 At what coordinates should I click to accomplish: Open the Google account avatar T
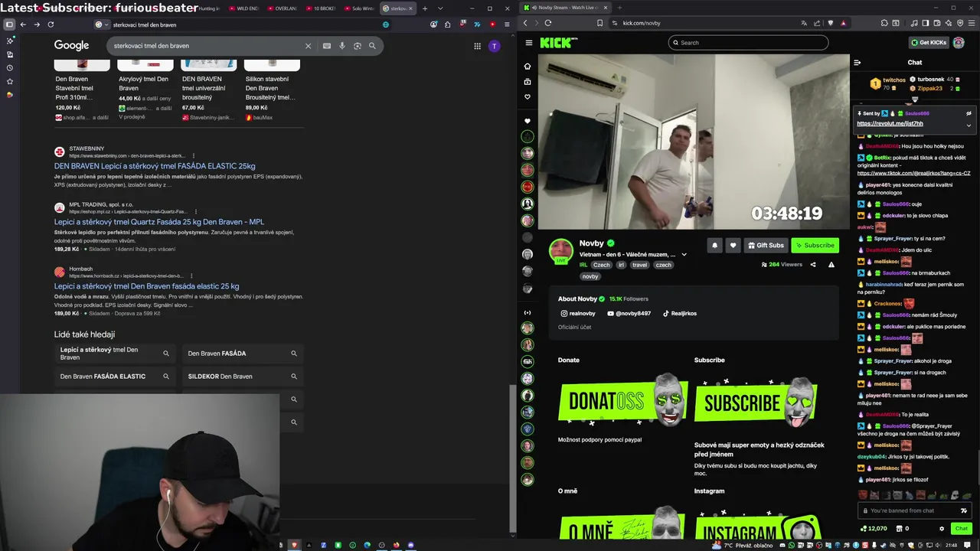click(495, 46)
